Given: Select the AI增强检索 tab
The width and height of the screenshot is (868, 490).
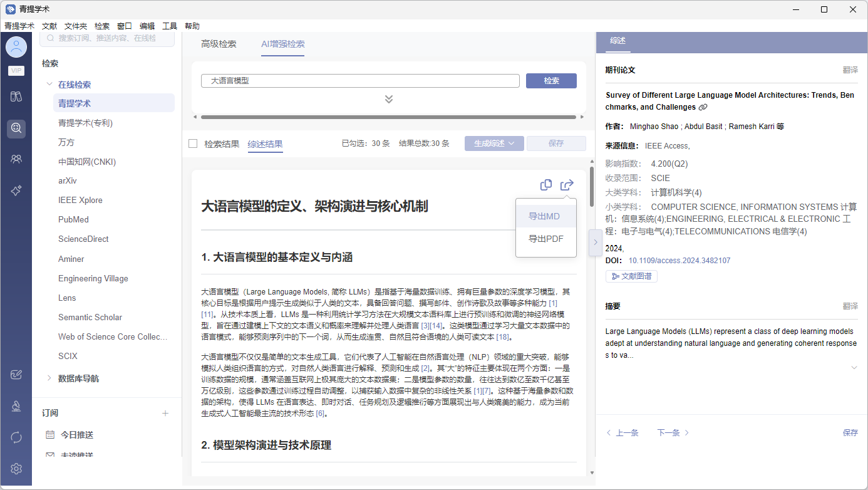Looking at the screenshot, I should pyautogui.click(x=283, y=44).
